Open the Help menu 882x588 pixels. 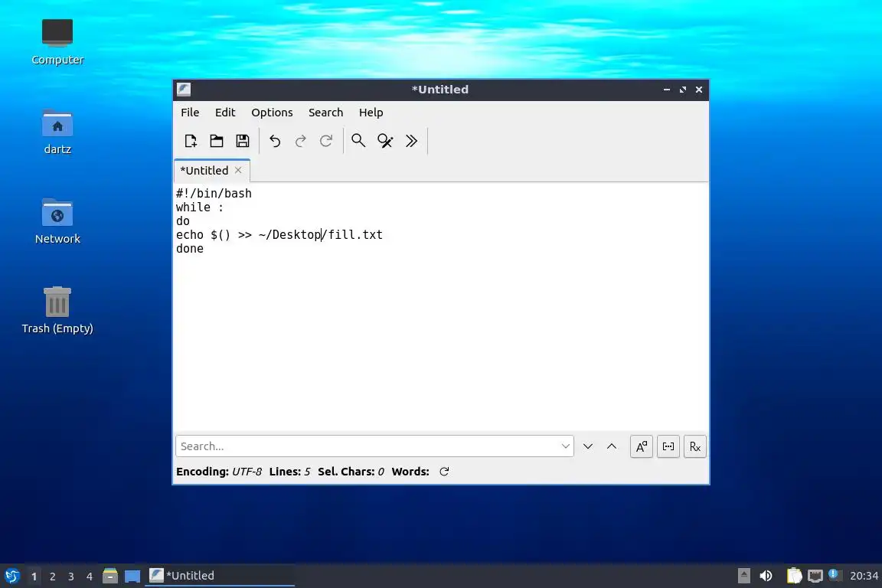coord(371,113)
